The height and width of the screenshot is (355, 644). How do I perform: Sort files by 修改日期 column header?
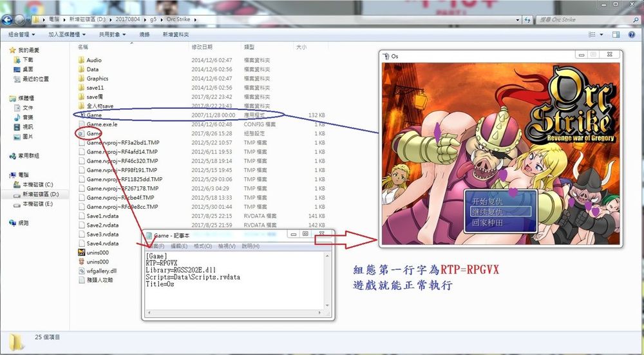tap(202, 47)
